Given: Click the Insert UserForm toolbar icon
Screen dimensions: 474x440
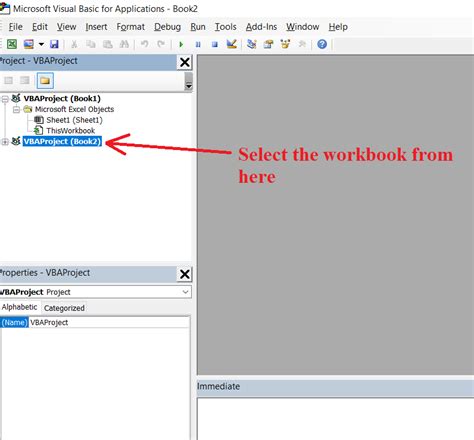Looking at the screenshot, I should tap(29, 44).
